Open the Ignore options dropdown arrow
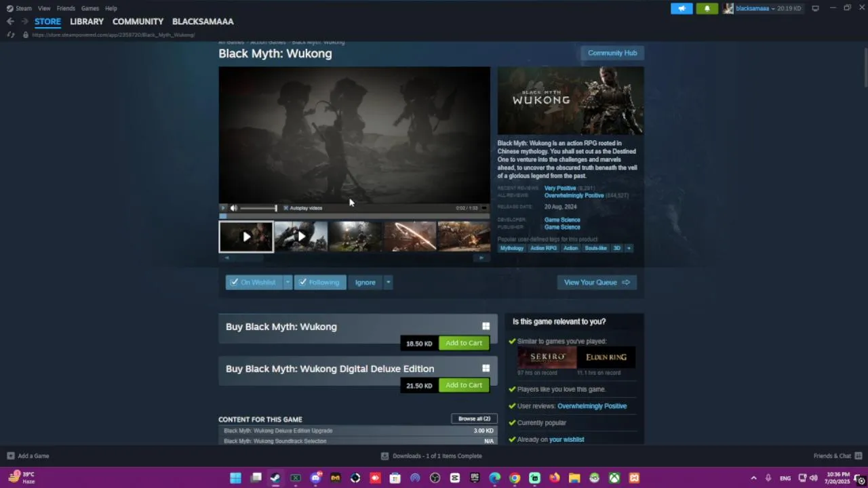 tap(388, 283)
